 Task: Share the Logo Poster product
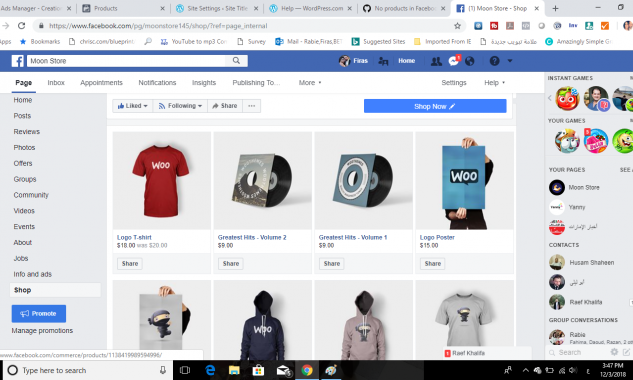tap(433, 264)
